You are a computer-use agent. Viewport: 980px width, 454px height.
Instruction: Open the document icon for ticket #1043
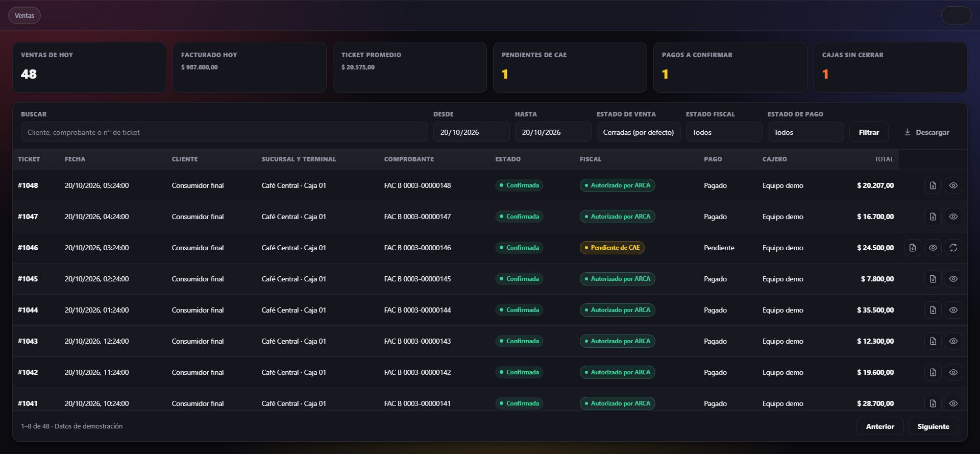933,341
